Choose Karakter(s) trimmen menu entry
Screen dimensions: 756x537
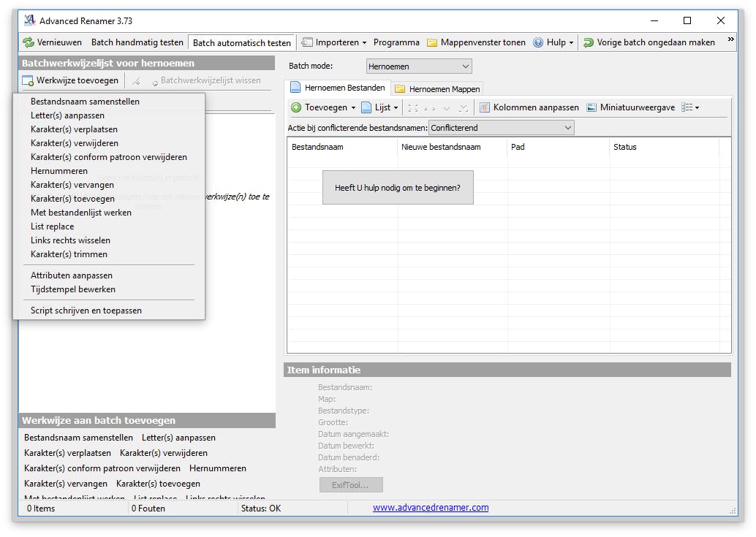(x=109, y=255)
